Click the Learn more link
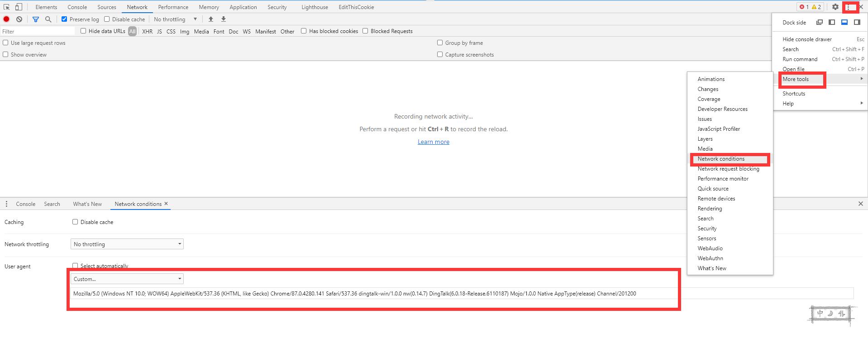868x343 pixels. tap(433, 142)
